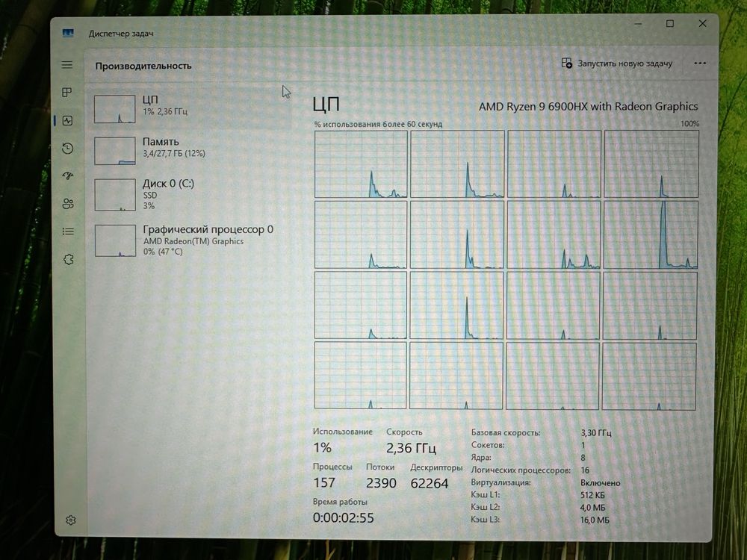Image resolution: width=747 pixels, height=560 pixels.
Task: Switch to the Users page icon
Action: pos(68,204)
